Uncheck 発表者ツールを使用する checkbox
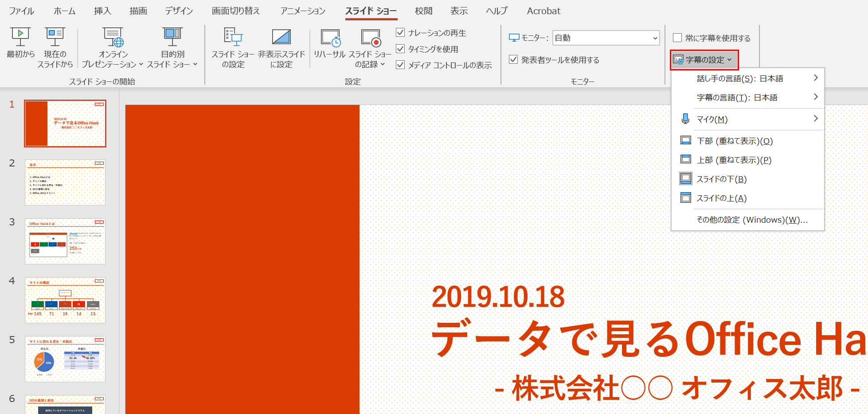The height and width of the screenshot is (414, 868). (x=513, y=59)
